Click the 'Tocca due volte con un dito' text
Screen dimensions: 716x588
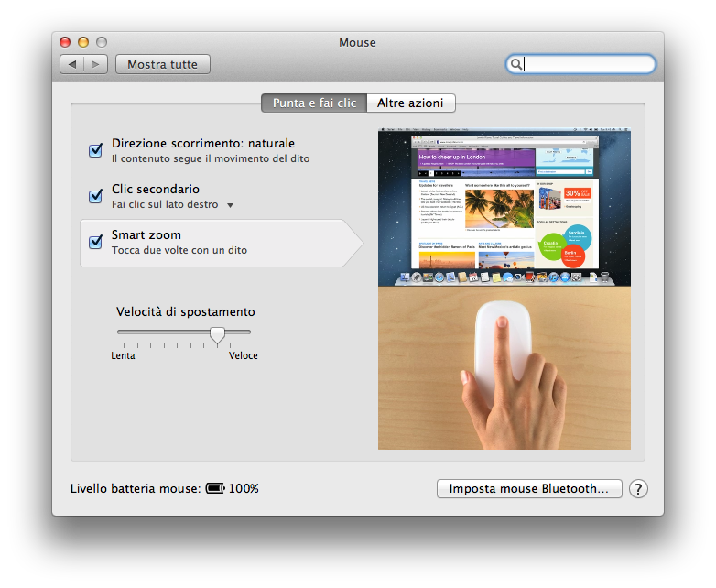(179, 250)
